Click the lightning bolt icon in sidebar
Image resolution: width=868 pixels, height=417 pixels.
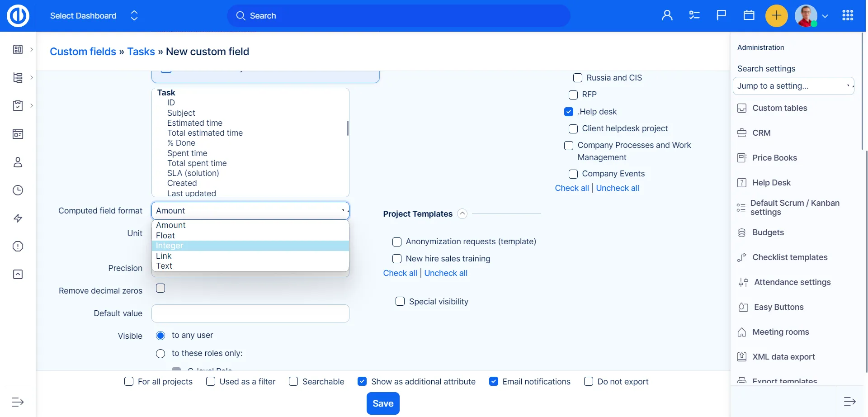tap(18, 218)
